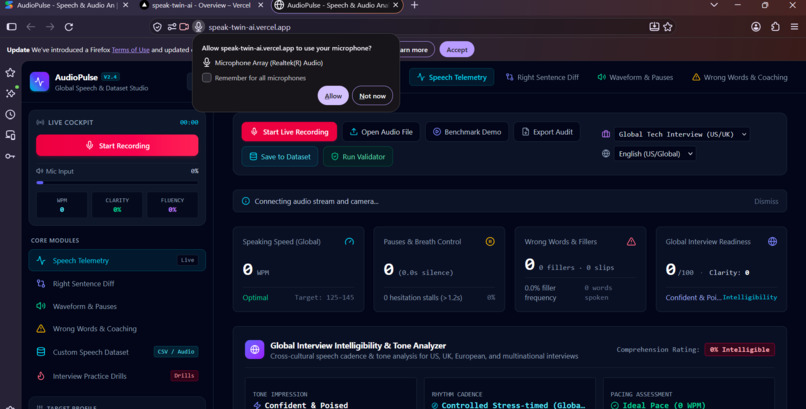Viewport: 806px width, 409px height.
Task: Switch to Right Sentence Diff top tab
Action: 542,77
